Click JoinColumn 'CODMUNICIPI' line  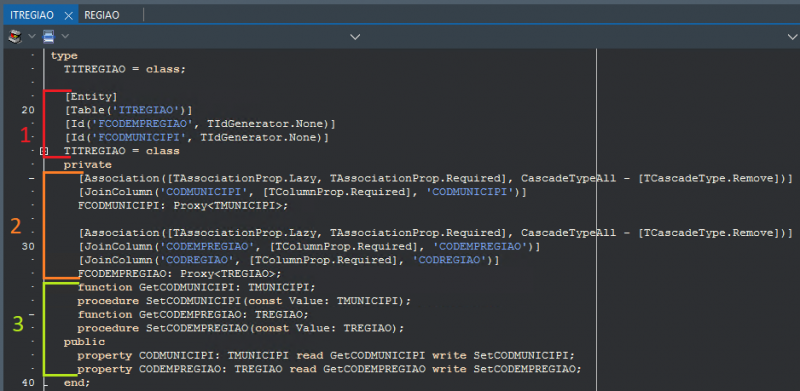[x=303, y=192]
